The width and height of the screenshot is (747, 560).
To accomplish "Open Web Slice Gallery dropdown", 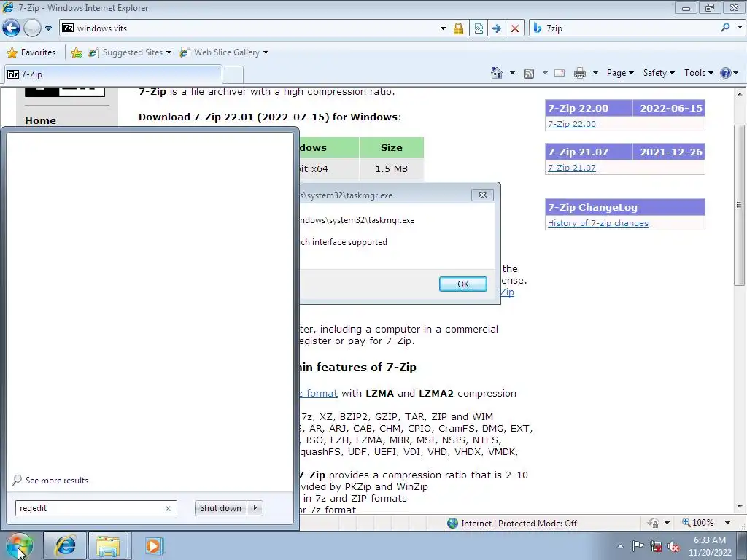I will pos(224,52).
